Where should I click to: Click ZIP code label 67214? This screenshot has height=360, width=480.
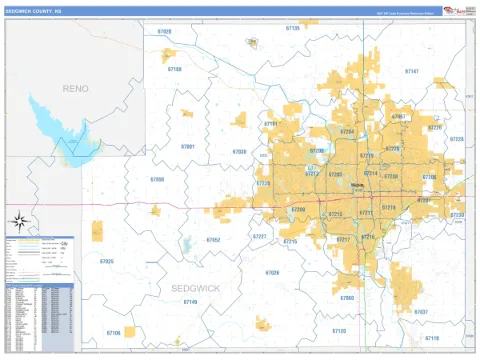tap(370, 173)
